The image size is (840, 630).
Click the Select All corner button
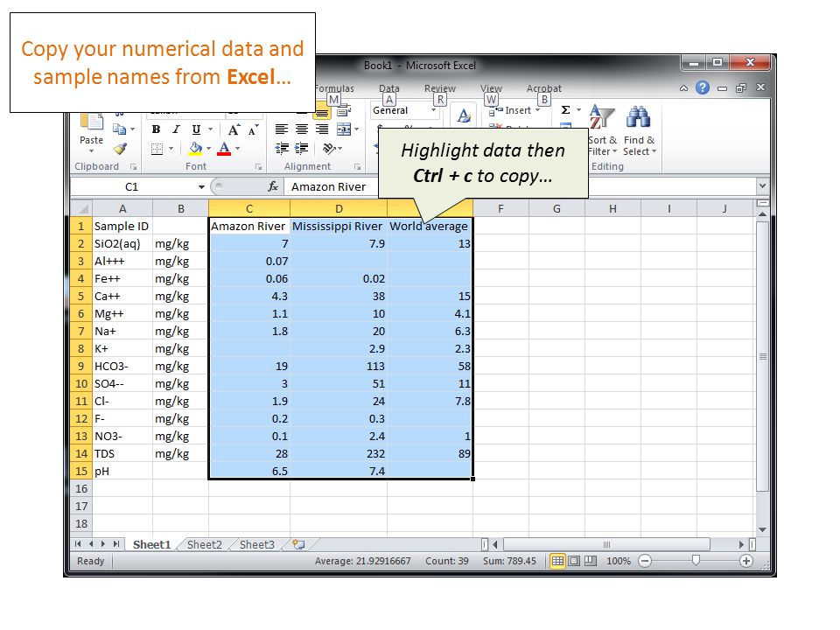(81, 208)
